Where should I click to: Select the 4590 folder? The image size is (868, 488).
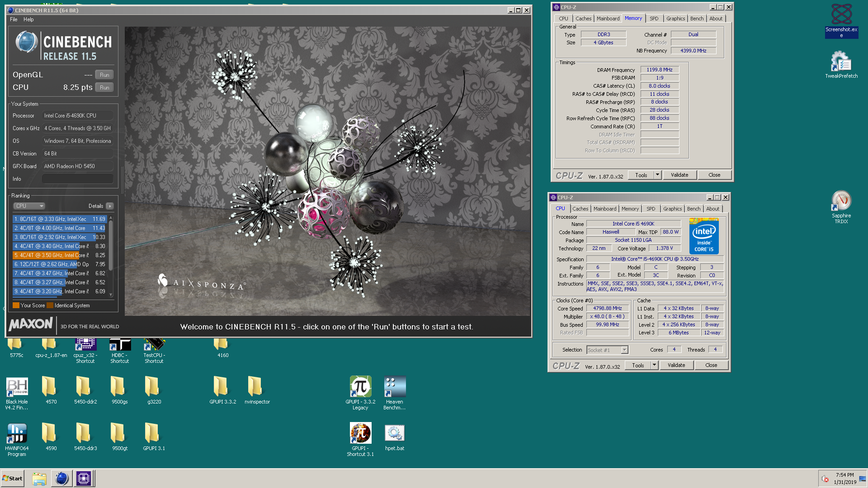tap(51, 436)
